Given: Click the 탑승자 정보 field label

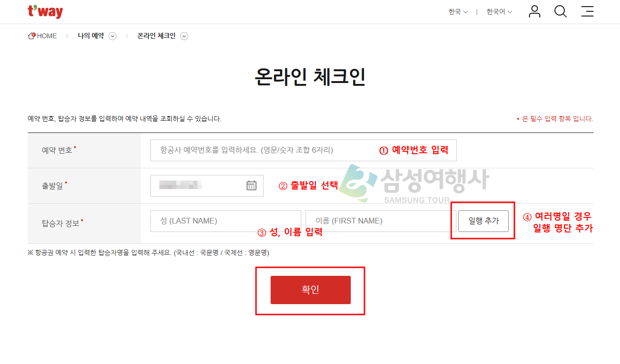Looking at the screenshot, I should 61,223.
